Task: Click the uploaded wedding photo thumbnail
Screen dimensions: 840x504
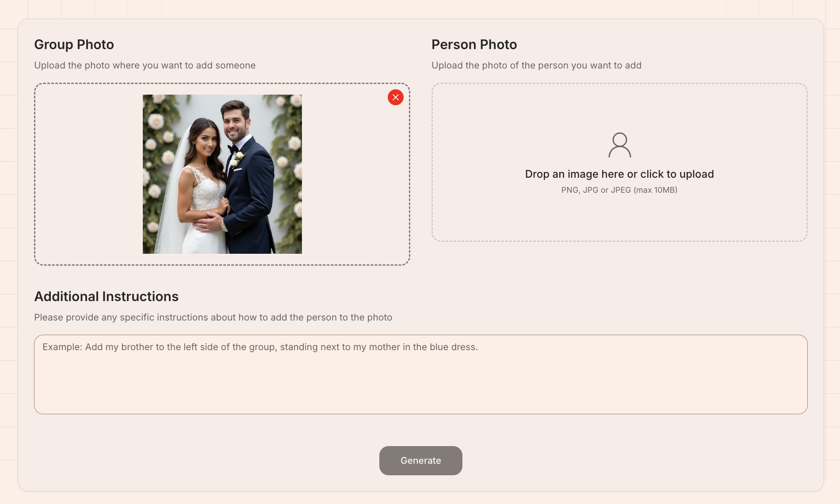Action: pos(222,174)
